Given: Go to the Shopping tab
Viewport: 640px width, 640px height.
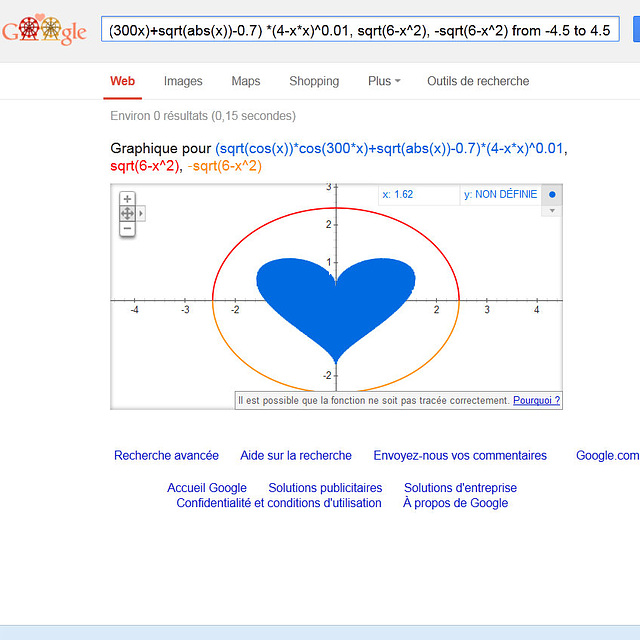Looking at the screenshot, I should (x=314, y=81).
